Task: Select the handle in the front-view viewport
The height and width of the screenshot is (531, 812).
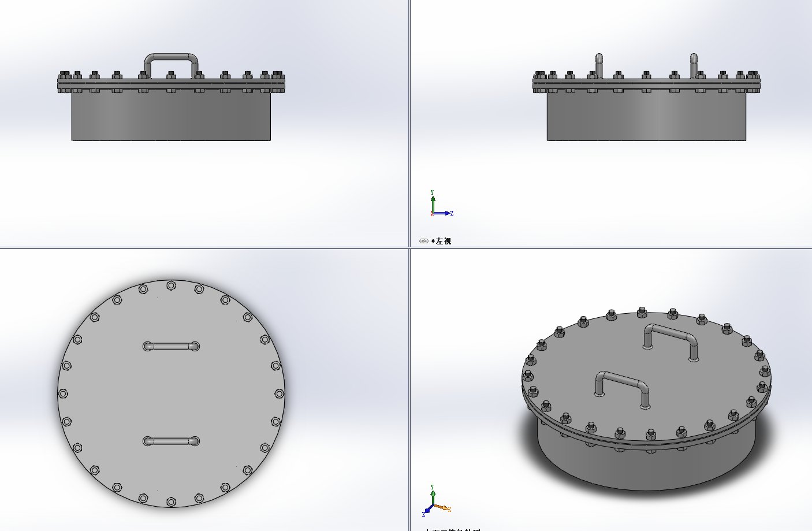Action: pyautogui.click(x=171, y=57)
